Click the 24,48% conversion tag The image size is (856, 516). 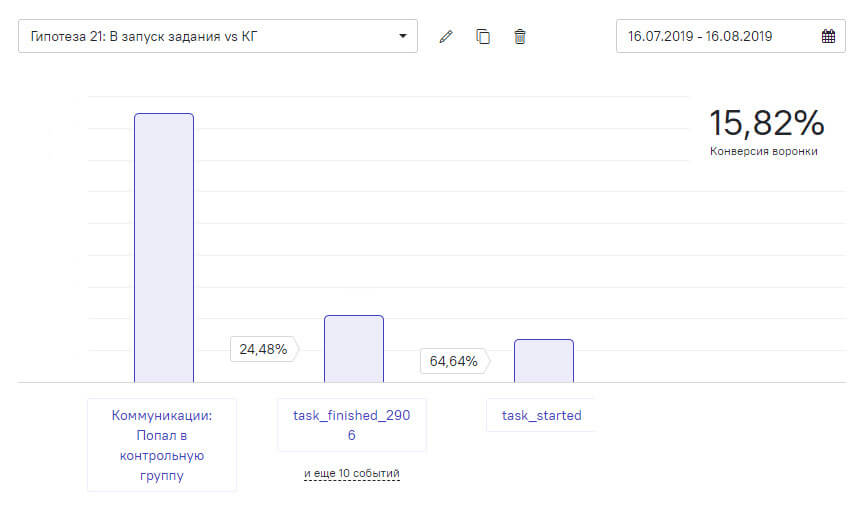[x=264, y=349]
